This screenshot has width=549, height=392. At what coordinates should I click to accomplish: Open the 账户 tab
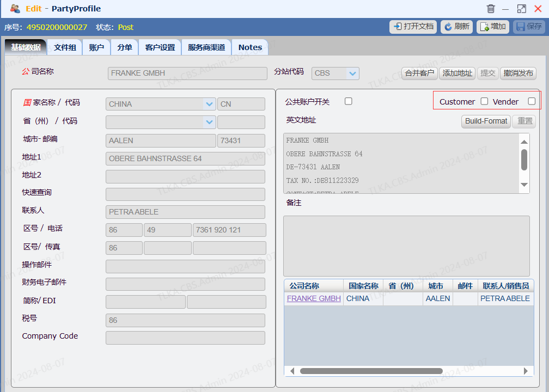tap(96, 47)
